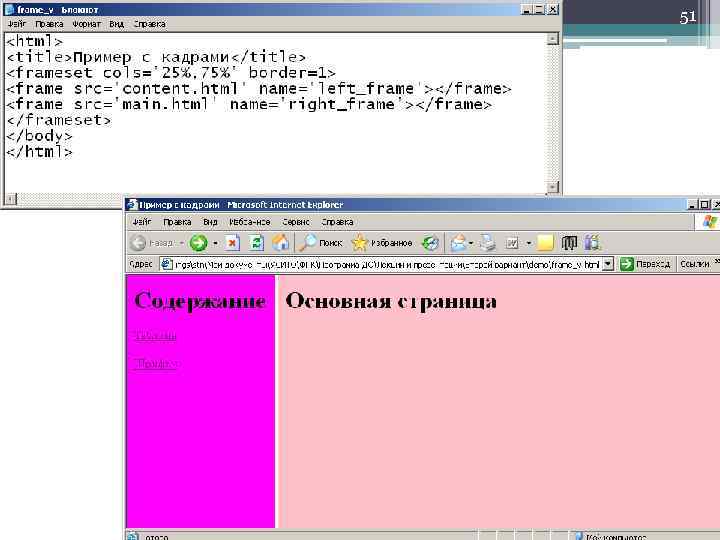Open the Правка menu in Internet Explorer
The height and width of the screenshot is (540, 720).
coord(177,222)
